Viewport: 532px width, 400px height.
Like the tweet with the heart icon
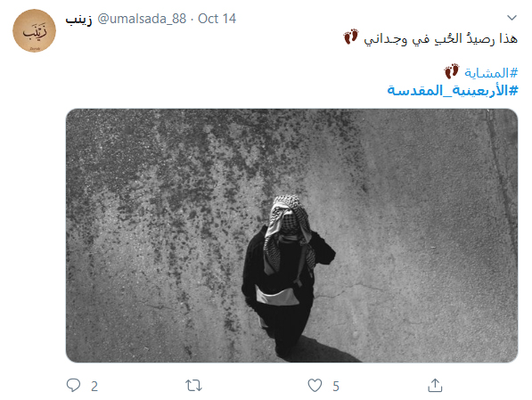point(315,386)
